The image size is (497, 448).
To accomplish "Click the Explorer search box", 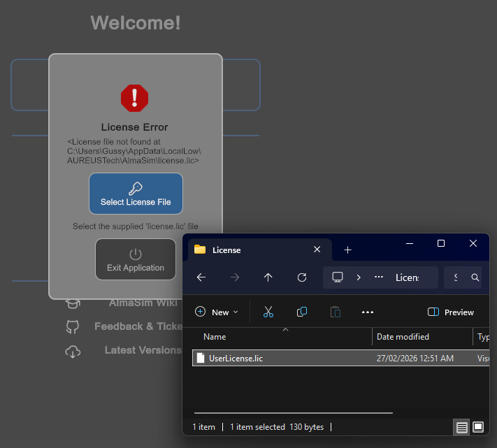I will 463,277.
